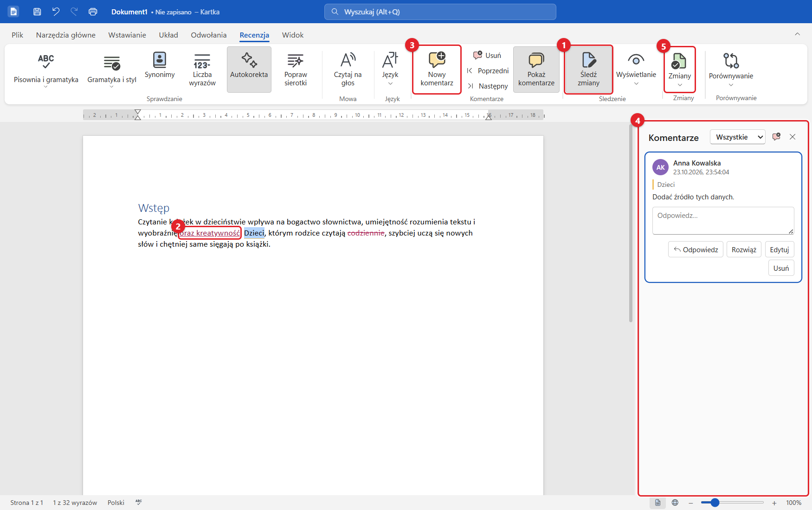Viewport: 812px width, 510px height.
Task: Open the Wyświetlanie dropdown
Action: pyautogui.click(x=636, y=70)
